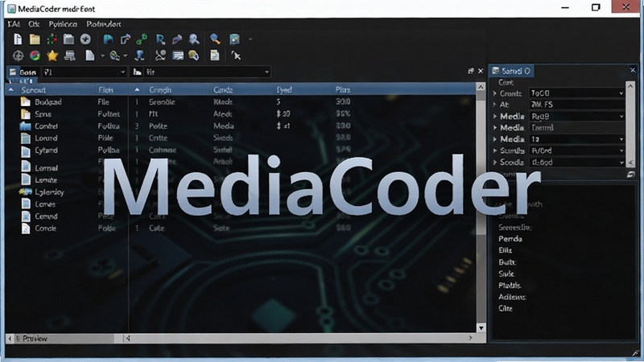The width and height of the screenshot is (644, 362).
Task: Expand the 'Scodia' property row
Action: tap(495, 162)
